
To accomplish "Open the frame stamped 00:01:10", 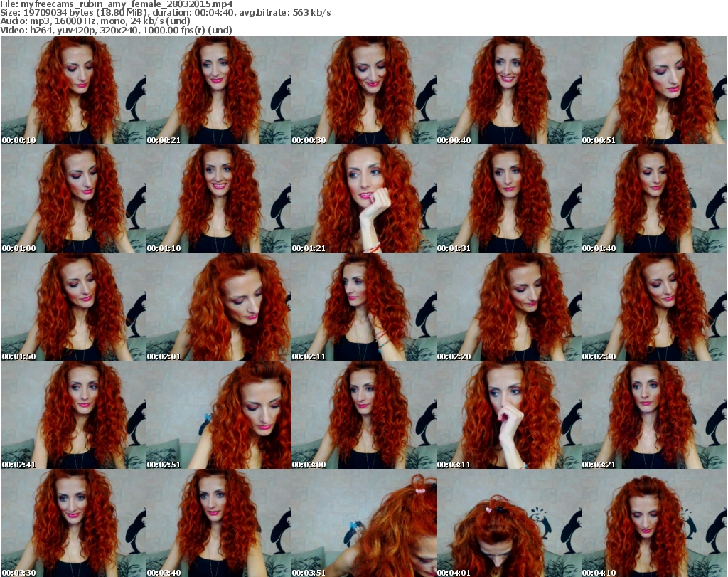I will (x=219, y=198).
